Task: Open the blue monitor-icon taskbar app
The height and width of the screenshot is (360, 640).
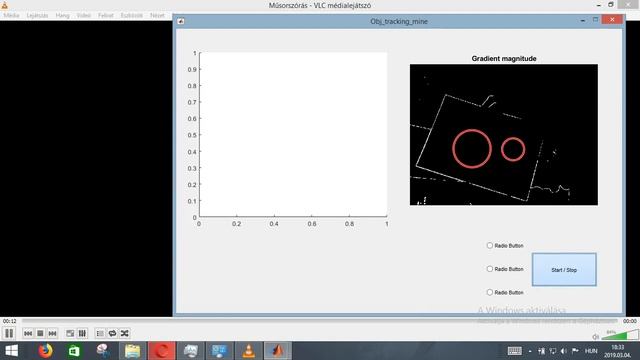Action: click(220, 351)
